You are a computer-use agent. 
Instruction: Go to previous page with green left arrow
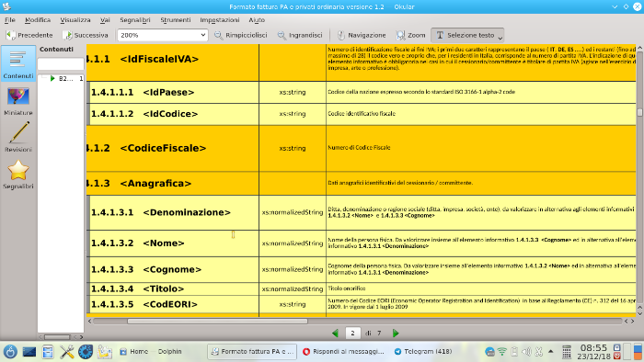point(336,334)
